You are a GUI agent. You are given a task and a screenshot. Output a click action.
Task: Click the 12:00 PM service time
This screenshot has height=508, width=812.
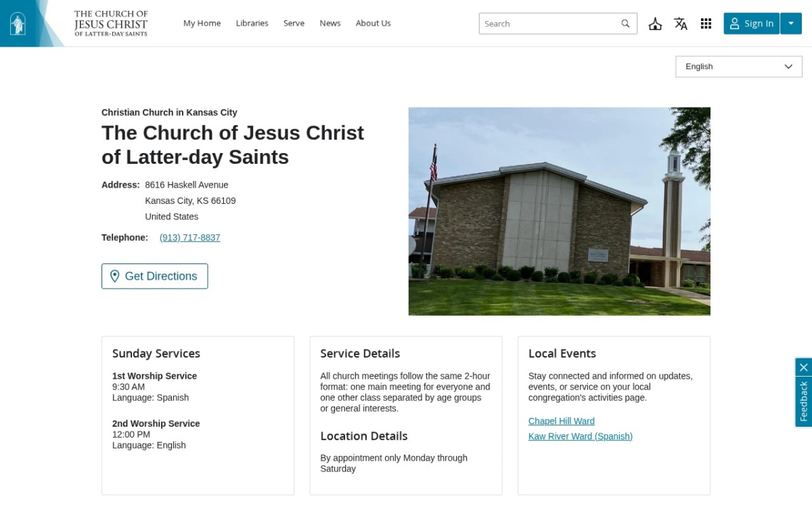[131, 434]
